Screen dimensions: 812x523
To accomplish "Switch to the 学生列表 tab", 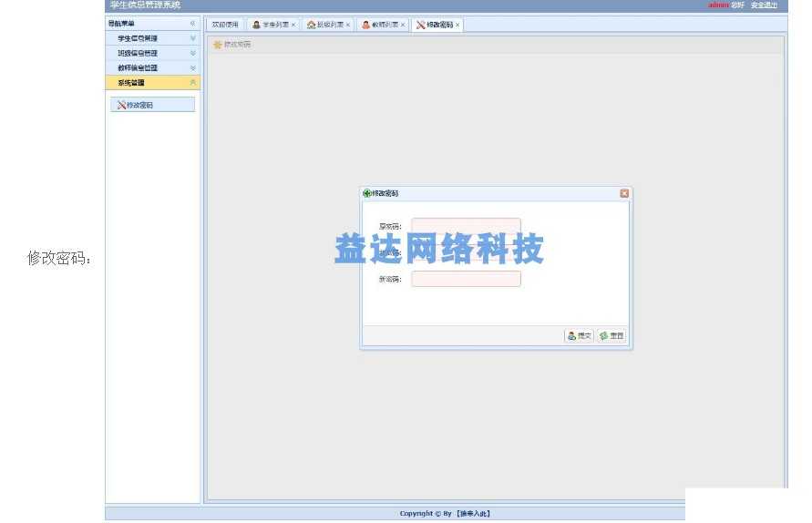I will tap(272, 25).
